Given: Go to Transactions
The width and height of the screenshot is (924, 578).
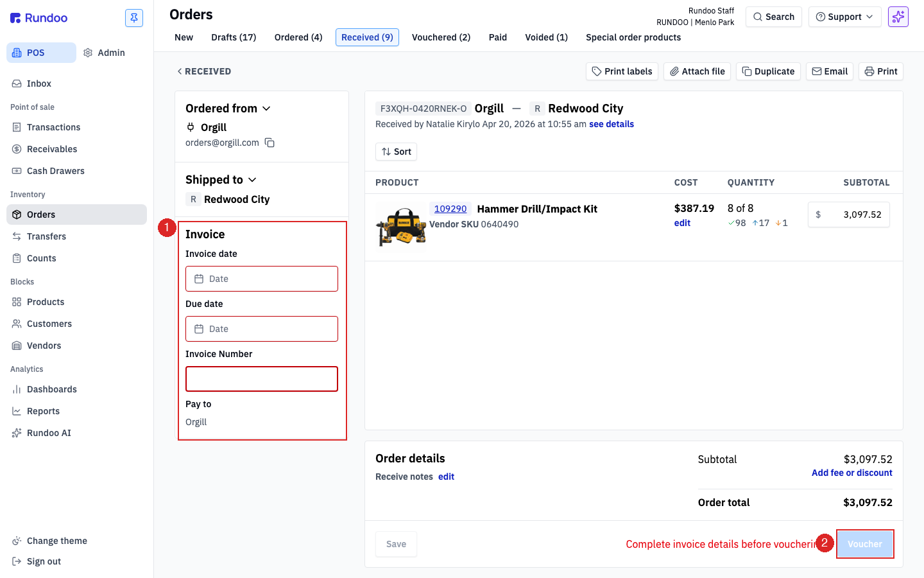Looking at the screenshot, I should 76,127.
